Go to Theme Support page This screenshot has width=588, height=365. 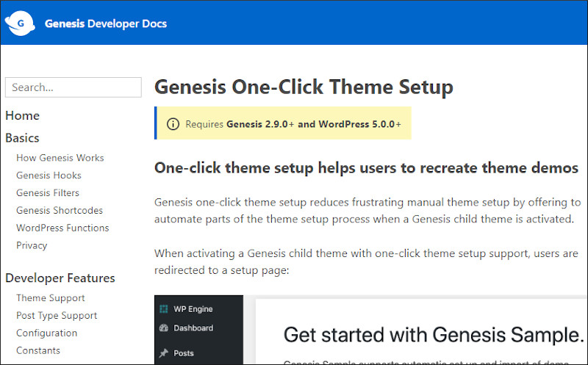(x=51, y=298)
